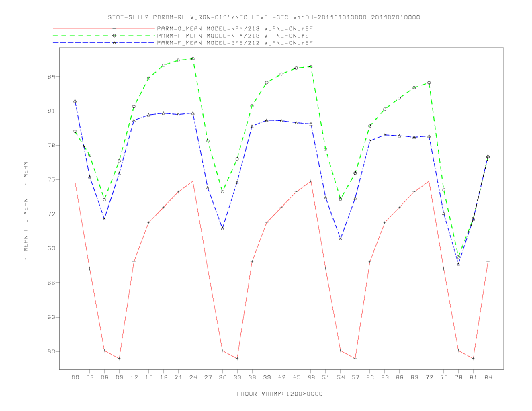Click x-axis tick label 36
The image size is (532, 411).
click(x=252, y=377)
